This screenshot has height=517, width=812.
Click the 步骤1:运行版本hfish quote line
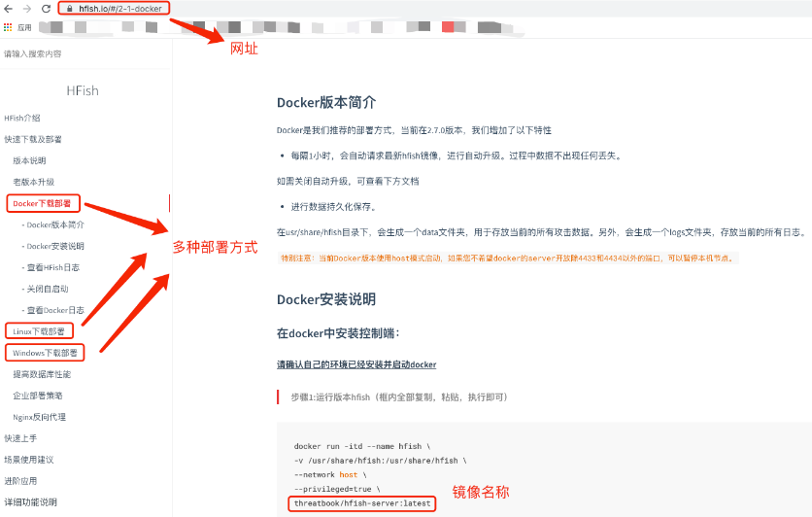[399, 397]
